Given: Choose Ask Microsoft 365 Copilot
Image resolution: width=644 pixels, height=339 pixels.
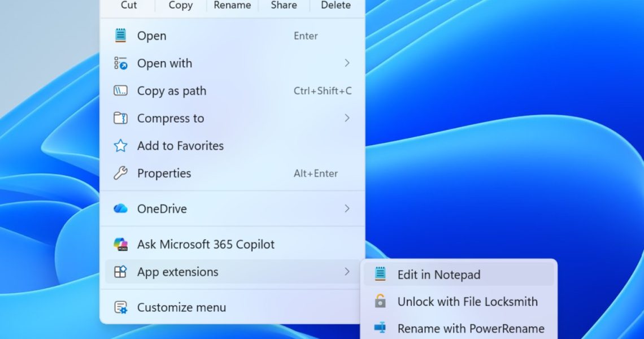Looking at the screenshot, I should (232, 245).
